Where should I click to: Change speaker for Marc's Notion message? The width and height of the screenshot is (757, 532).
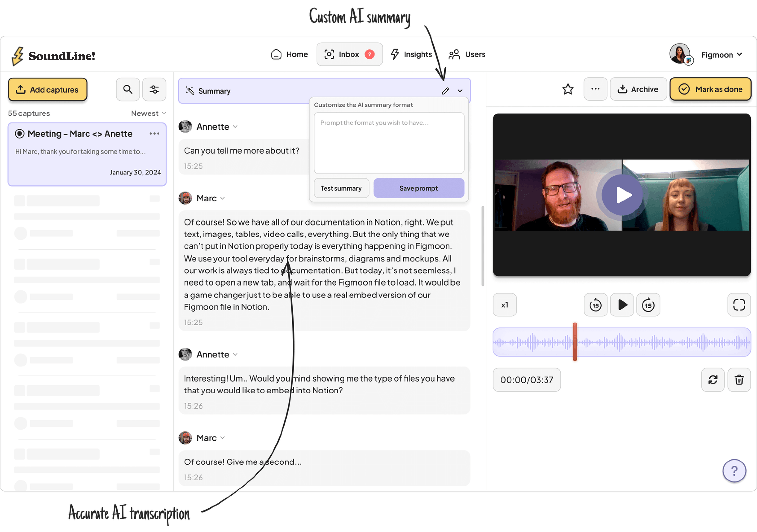point(223,198)
